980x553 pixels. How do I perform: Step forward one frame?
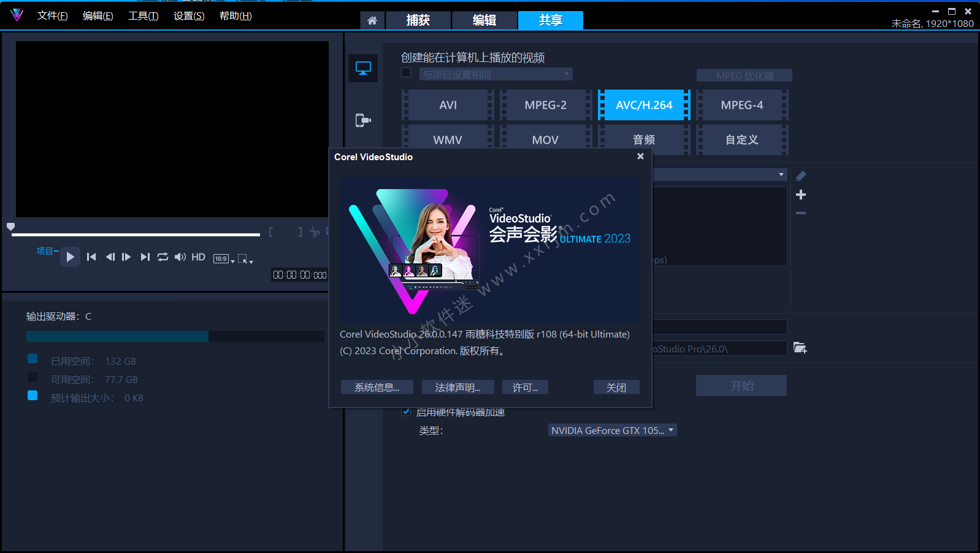point(126,257)
